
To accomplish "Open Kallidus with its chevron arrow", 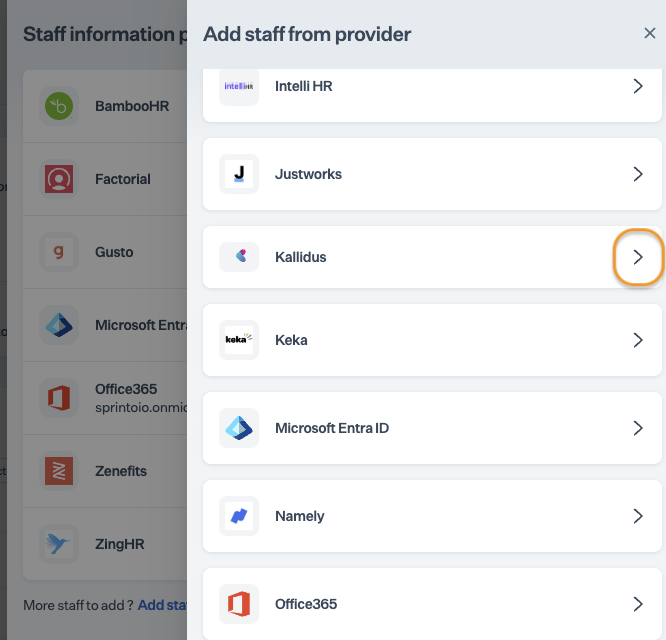I will 638,257.
